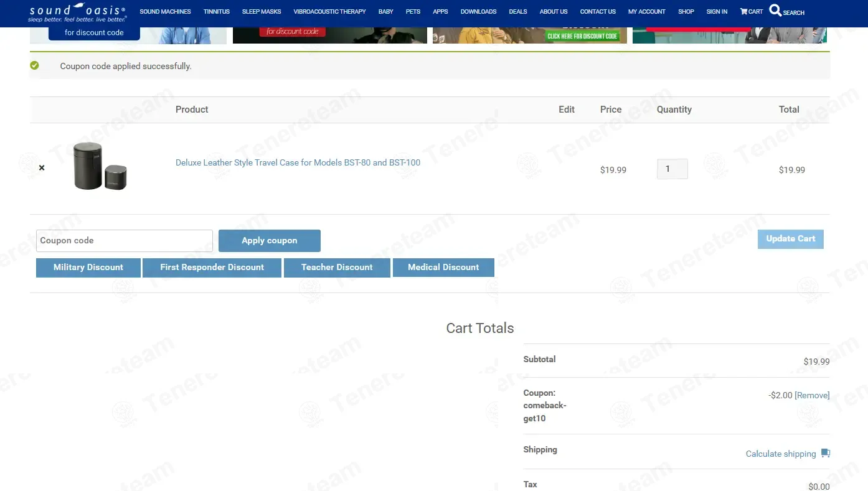Click the travel case product thumbnail
This screenshot has height=491, width=868.
click(x=100, y=166)
